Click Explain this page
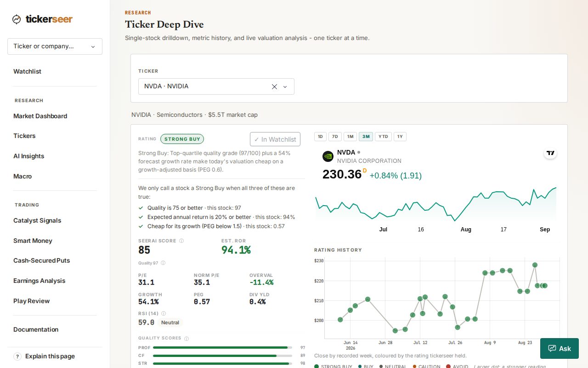The width and height of the screenshot is (588, 368). click(50, 356)
